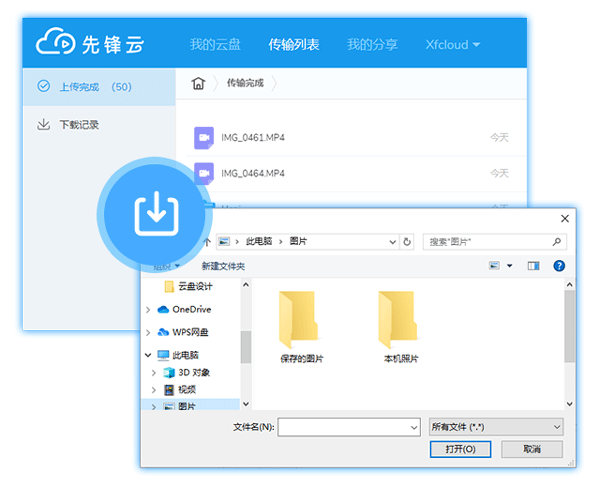600x488 pixels.
Task: Open the file type 所有文件 dropdown
Action: [x=495, y=427]
